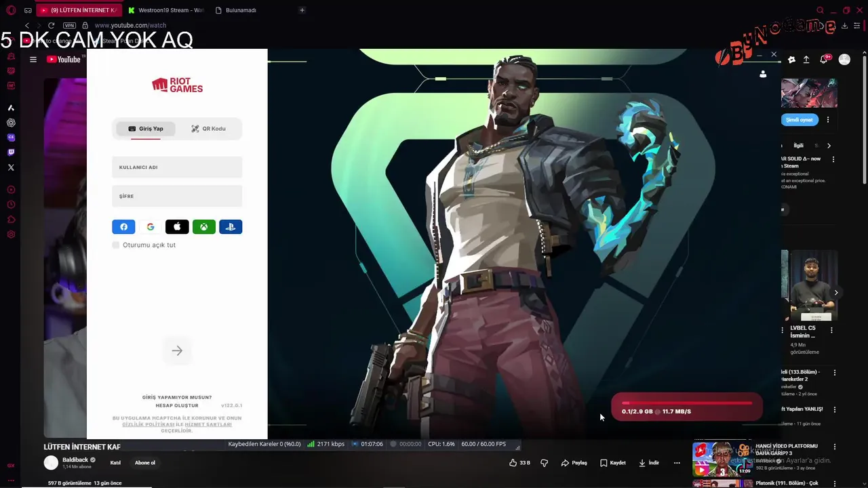Sign in with the Google icon
Image resolution: width=868 pixels, height=488 pixels.
click(x=151, y=227)
